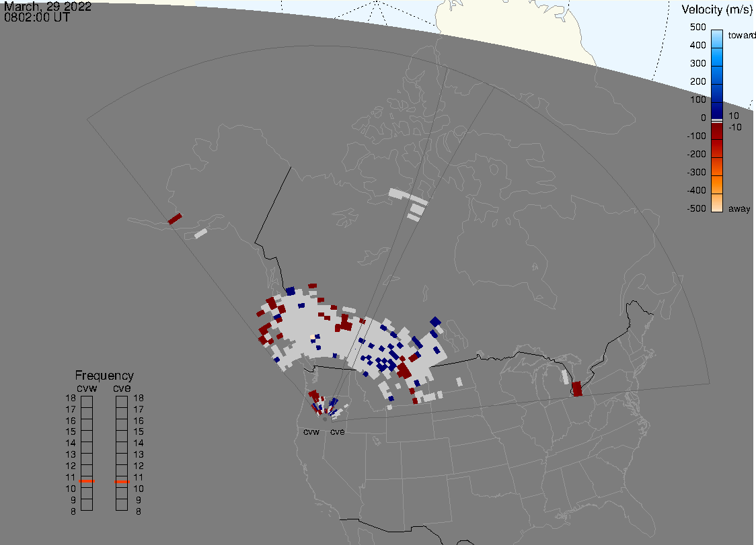
Task: Click the "cvw" column header under Frequency
Action: click(87, 388)
